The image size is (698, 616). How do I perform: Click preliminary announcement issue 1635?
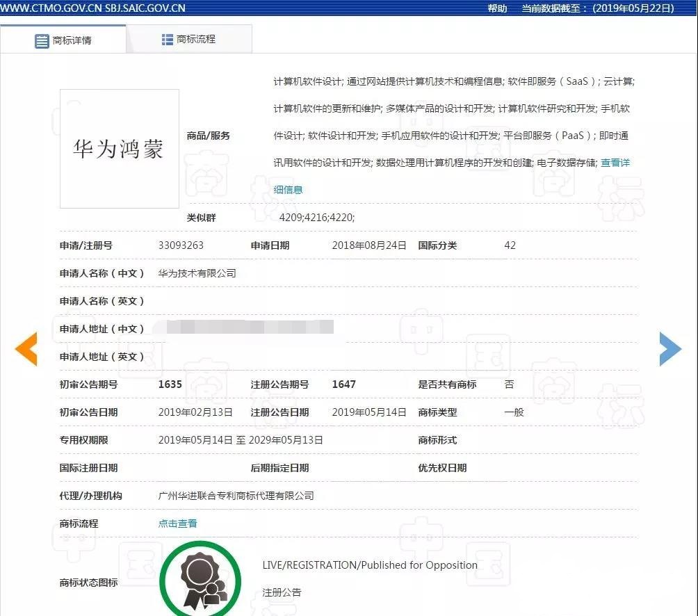tap(170, 384)
